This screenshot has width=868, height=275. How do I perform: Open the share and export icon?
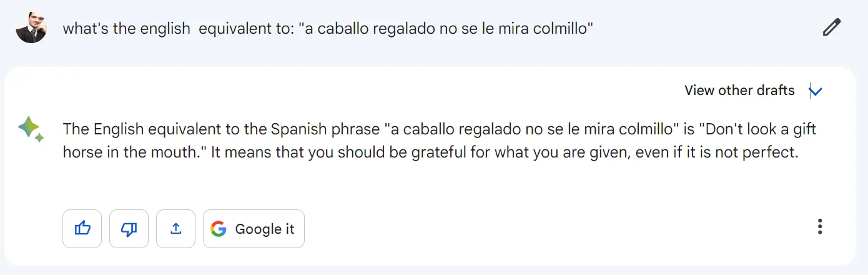pos(175,229)
